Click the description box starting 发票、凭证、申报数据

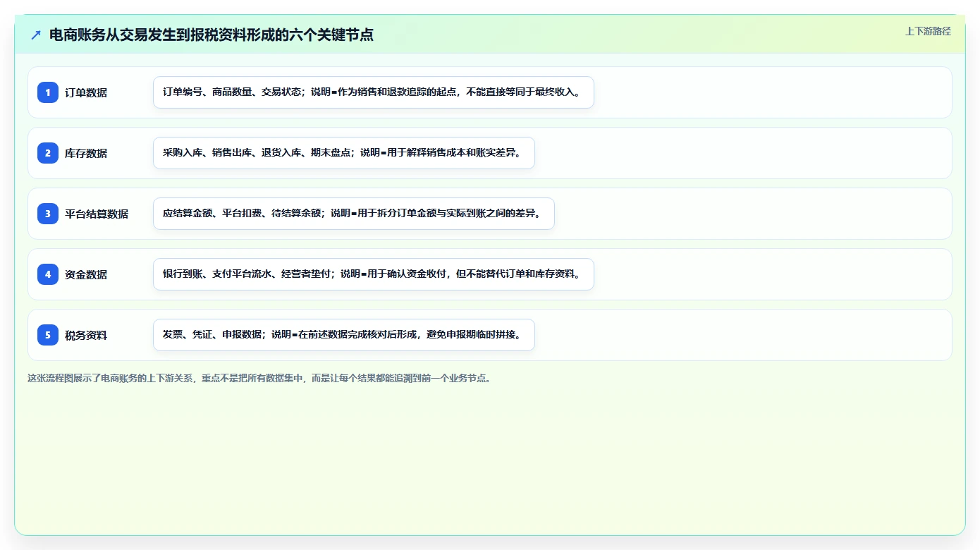click(344, 335)
